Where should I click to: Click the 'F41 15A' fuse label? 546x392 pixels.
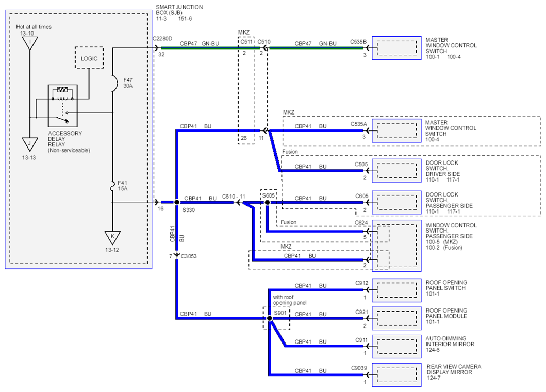[123, 186]
